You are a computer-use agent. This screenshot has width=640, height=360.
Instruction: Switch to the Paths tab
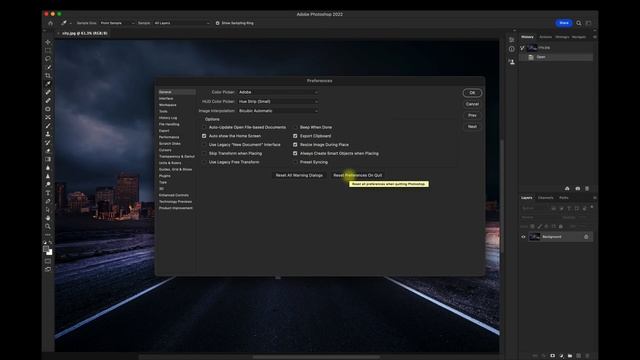click(564, 198)
